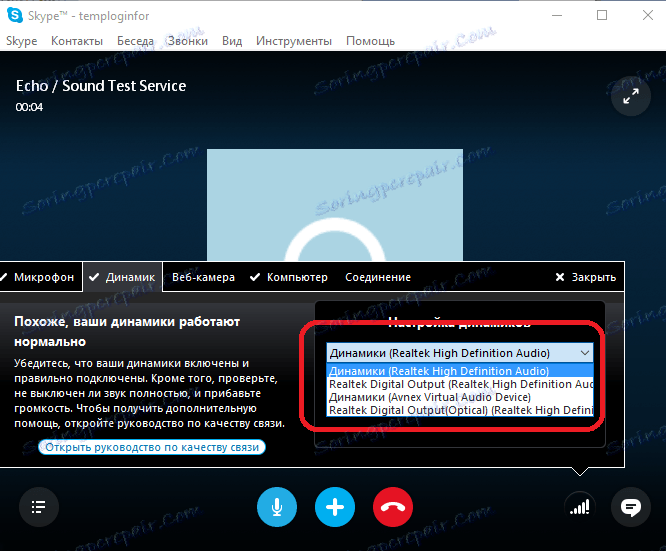Click the Skype logo icon in title bar
The image size is (666, 551).
(15, 15)
